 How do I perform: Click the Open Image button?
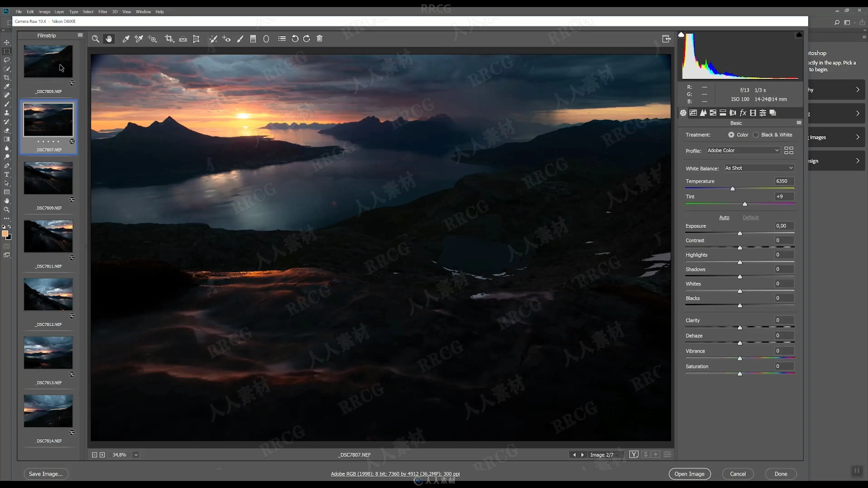point(689,474)
